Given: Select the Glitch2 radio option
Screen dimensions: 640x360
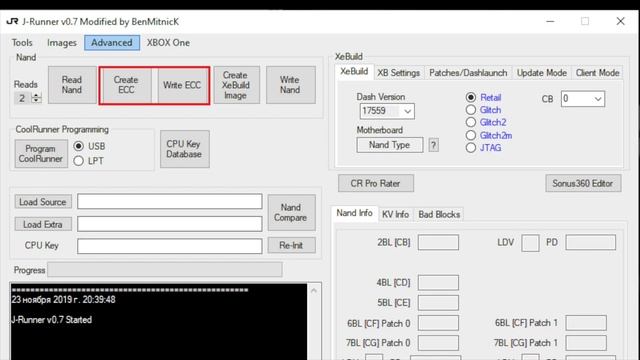Looking at the screenshot, I should point(471,122).
